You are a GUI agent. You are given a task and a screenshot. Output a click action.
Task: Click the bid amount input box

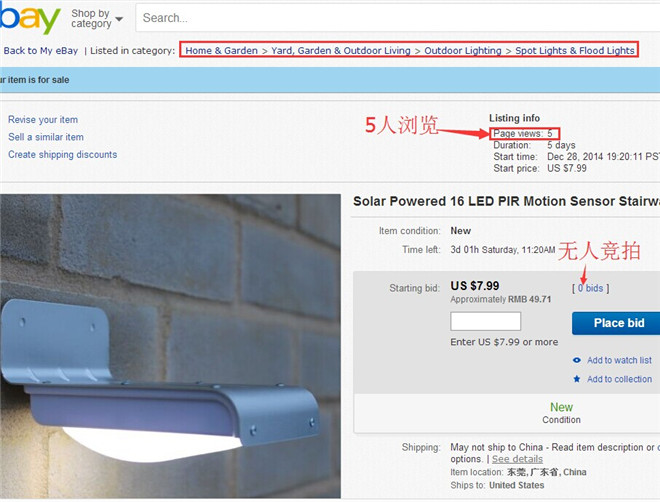pos(485,321)
